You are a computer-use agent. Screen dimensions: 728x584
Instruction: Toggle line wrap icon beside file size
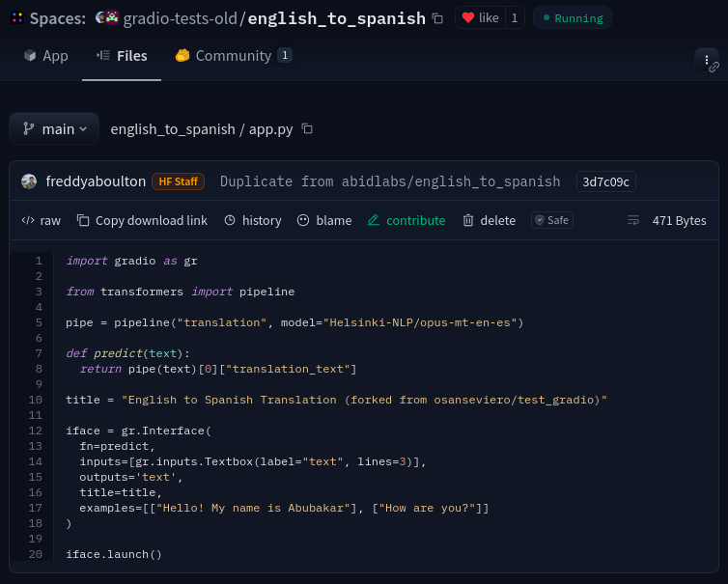point(633,220)
